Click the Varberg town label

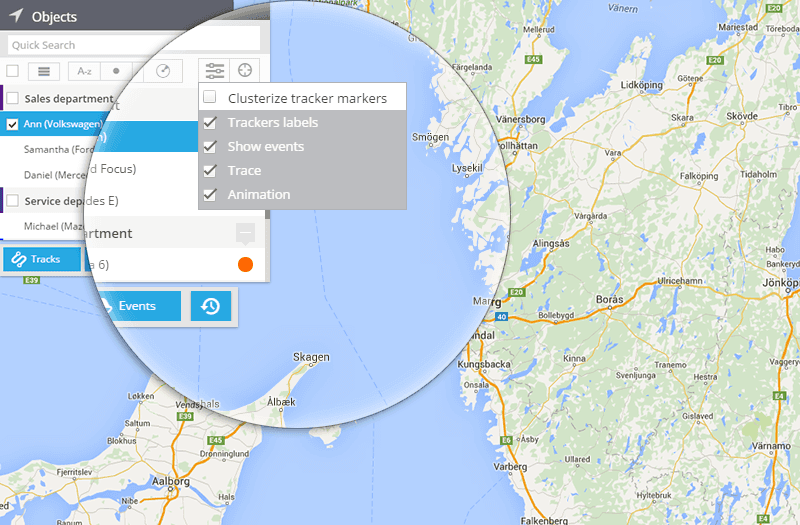coord(510,466)
